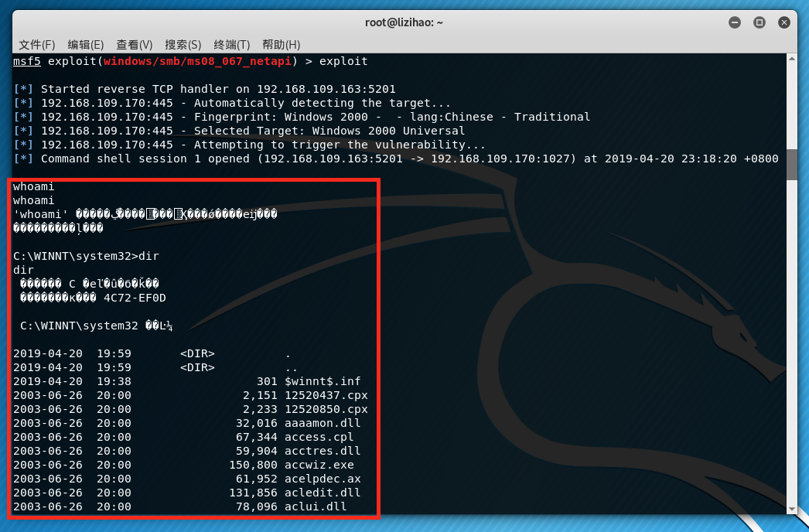Viewport: 809px width, 532px height.
Task: Click the 'Started reverse TCP handler' line
Action: click(x=205, y=89)
